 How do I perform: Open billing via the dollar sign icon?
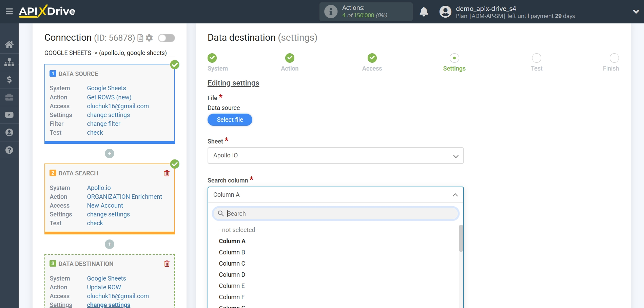(x=9, y=80)
